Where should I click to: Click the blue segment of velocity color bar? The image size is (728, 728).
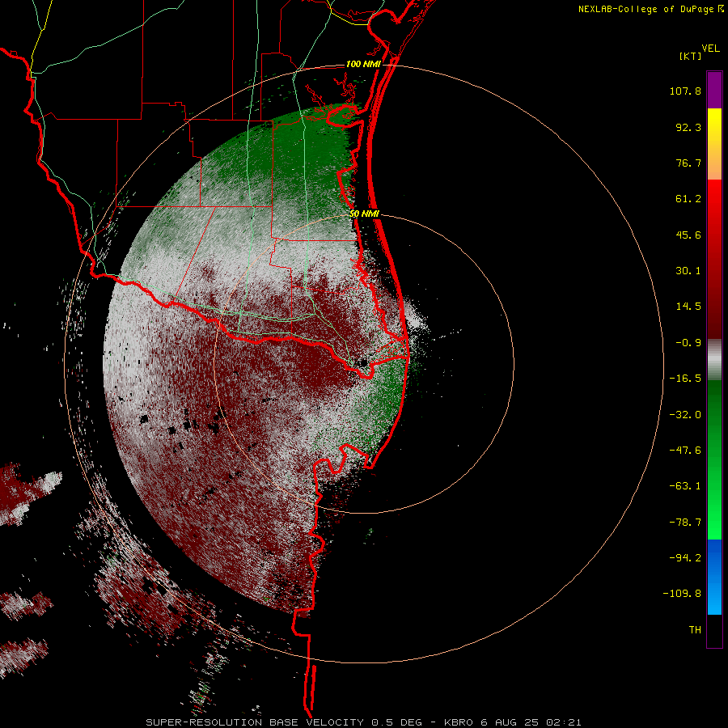coord(714,577)
